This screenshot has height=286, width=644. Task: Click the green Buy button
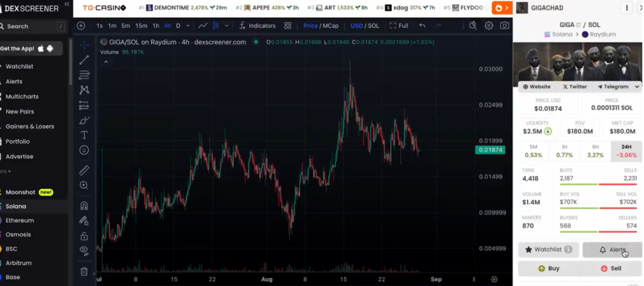(548, 268)
